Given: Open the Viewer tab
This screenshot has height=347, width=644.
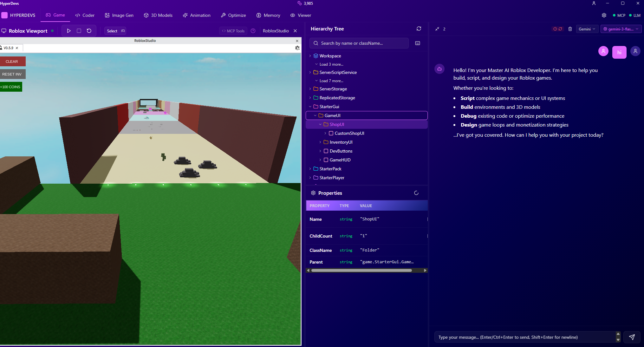Looking at the screenshot, I should [301, 15].
